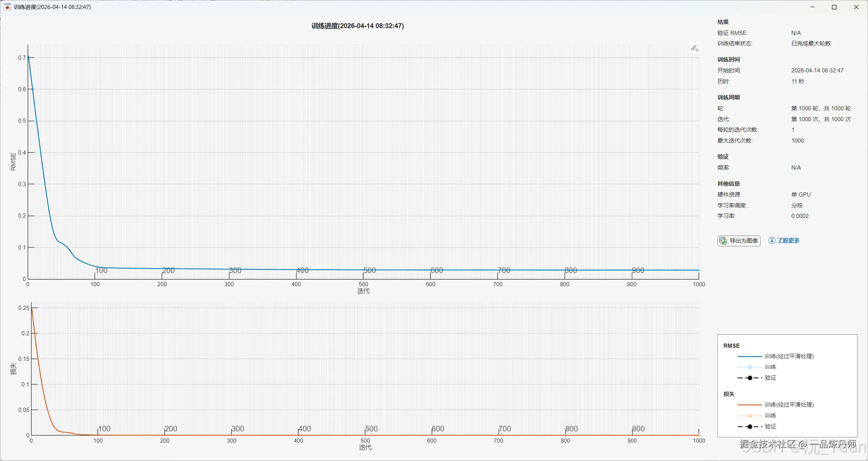Click the black 验证 marker under RMSE legend

pyautogui.click(x=750, y=378)
